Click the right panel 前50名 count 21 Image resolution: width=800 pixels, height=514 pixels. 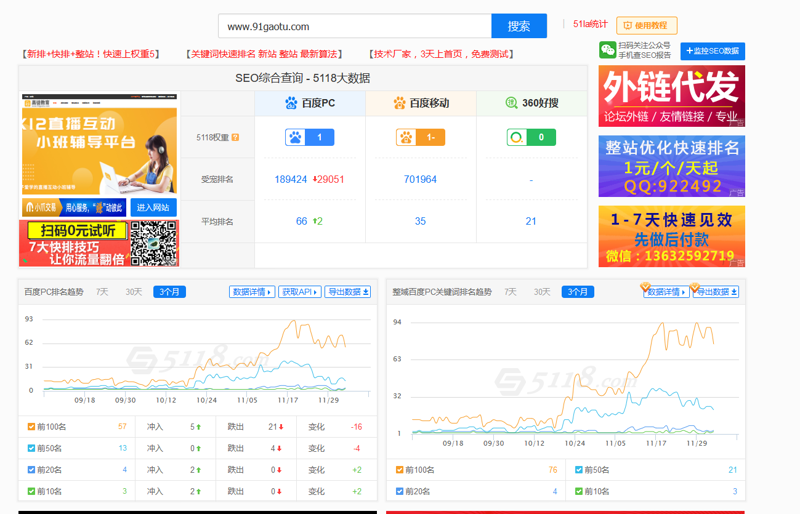pos(733,470)
